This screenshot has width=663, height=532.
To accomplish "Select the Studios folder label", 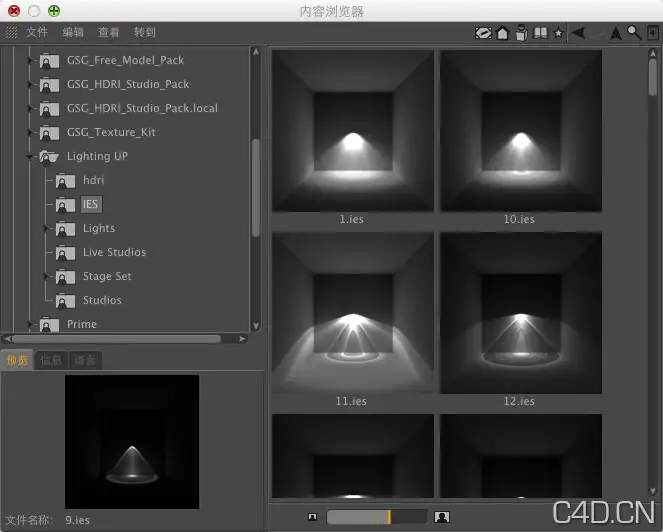I will 102,300.
